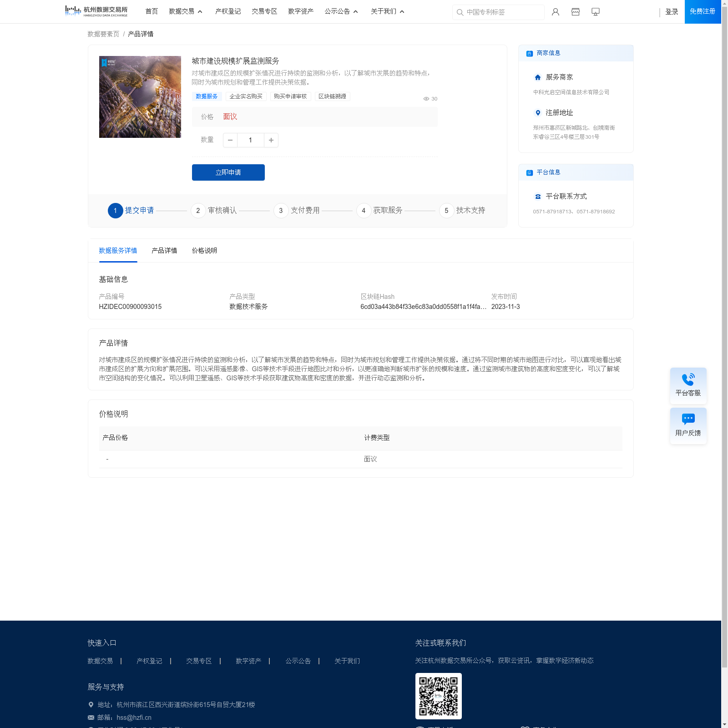Expand the 公示公告 dropdown menu
Screen dimensions: 728x728
coord(341,11)
